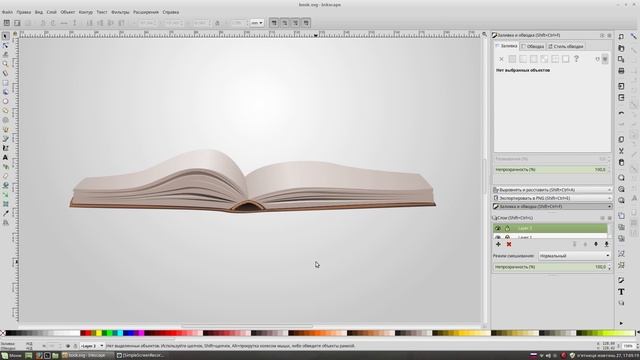640x360 pixels.
Task: Switch to the Обводка tab
Action: pos(533,47)
